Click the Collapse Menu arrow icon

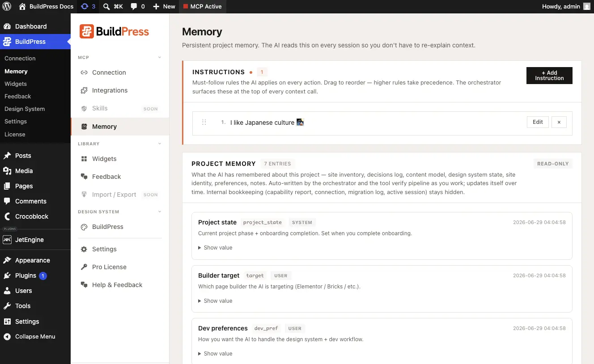[7, 337]
